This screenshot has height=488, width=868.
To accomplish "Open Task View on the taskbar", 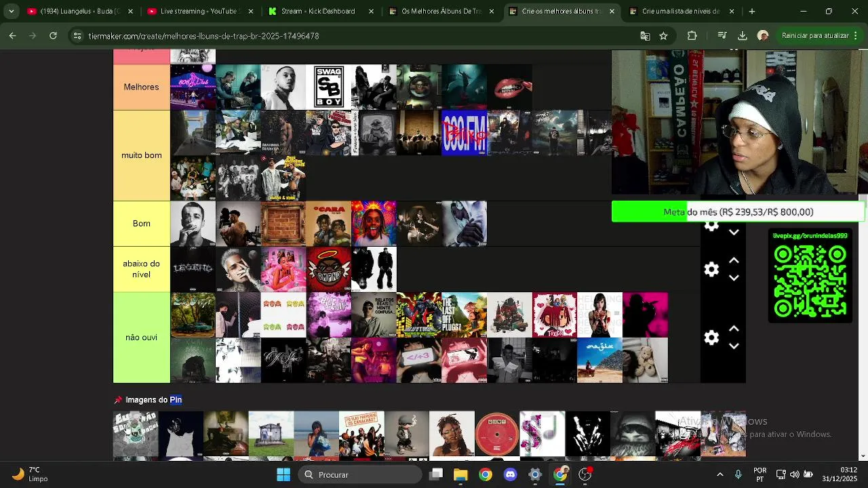I will tap(436, 474).
